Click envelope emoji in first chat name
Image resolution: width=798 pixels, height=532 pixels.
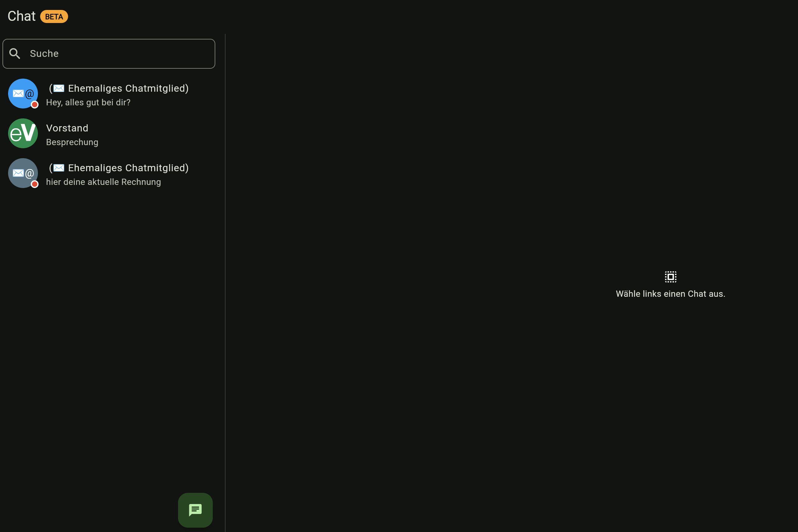(59, 89)
